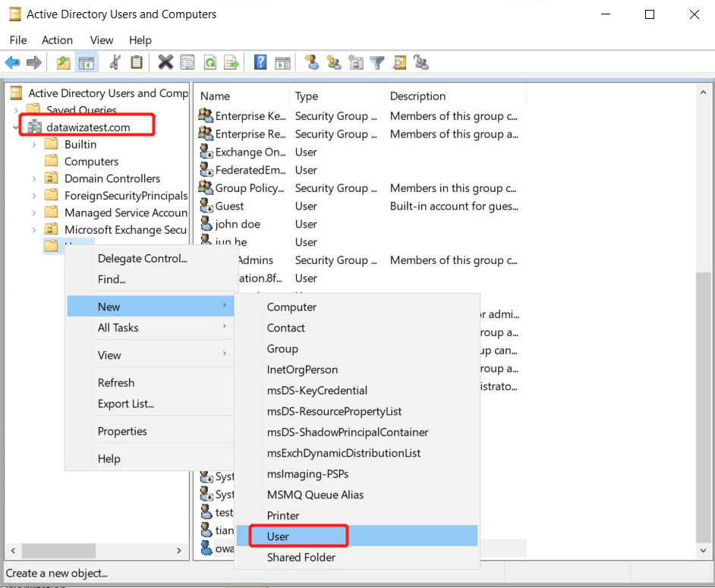This screenshot has height=588, width=715.
Task: Click the Cut scissors toolbar icon
Action: pos(115,62)
